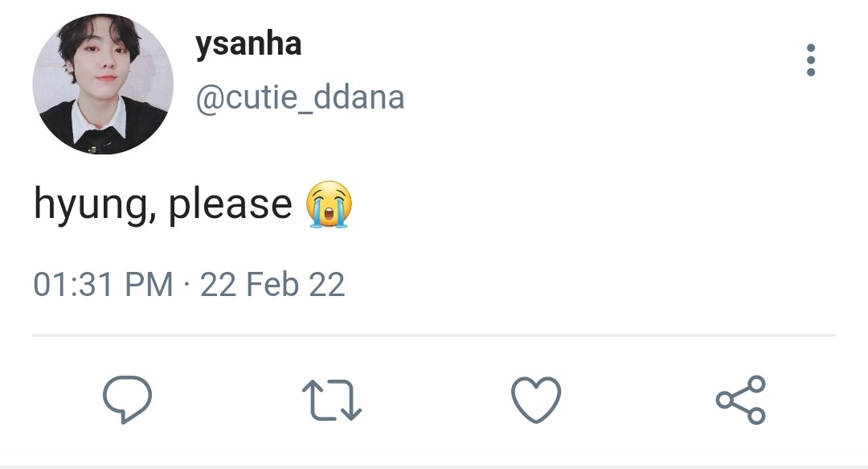Image resolution: width=868 pixels, height=469 pixels.
Task: Click the word "please" in the tweet
Action: tap(230, 205)
